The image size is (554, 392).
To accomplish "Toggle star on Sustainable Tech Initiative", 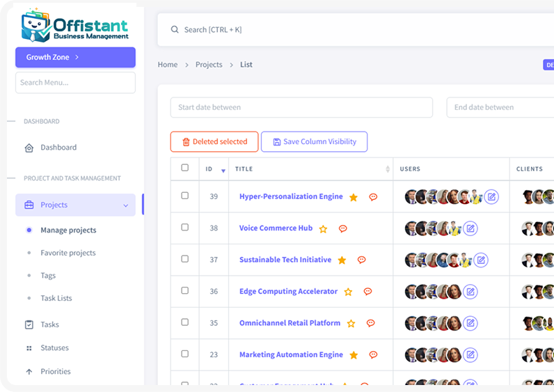I will point(342,260).
